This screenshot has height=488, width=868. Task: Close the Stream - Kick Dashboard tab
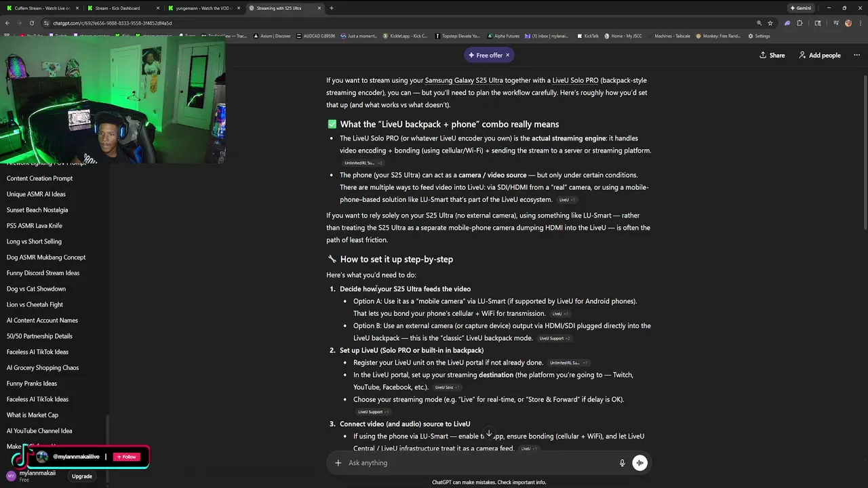158,8
